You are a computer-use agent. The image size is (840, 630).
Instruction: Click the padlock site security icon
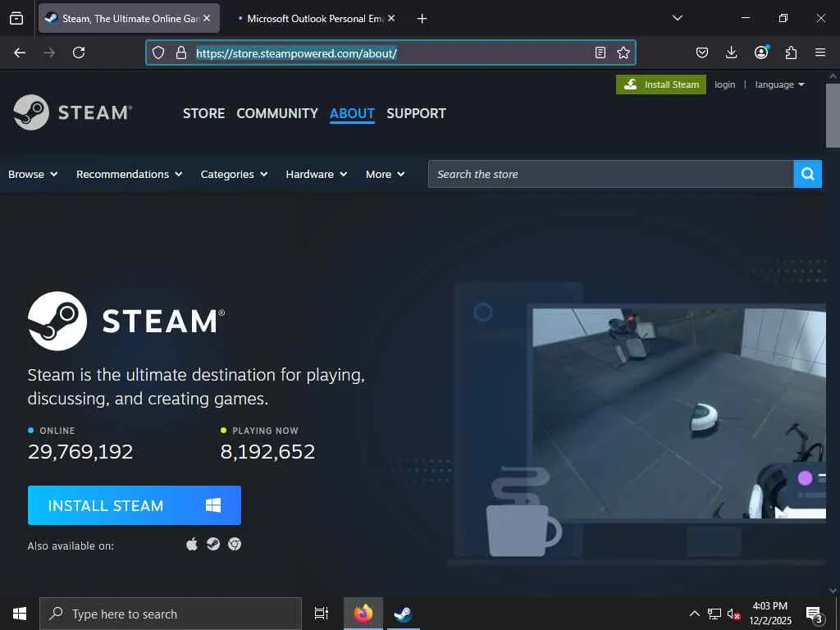tap(181, 52)
